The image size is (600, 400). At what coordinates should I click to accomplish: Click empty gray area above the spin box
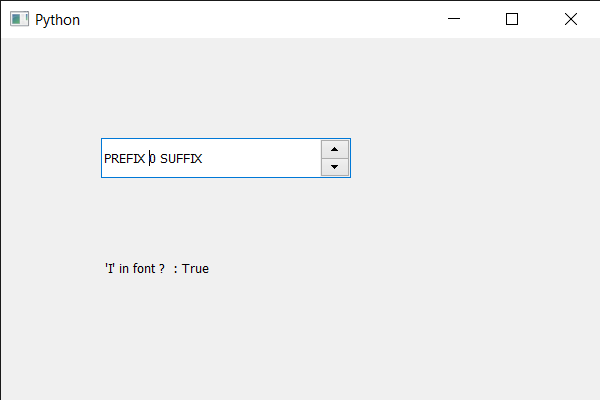click(225, 90)
